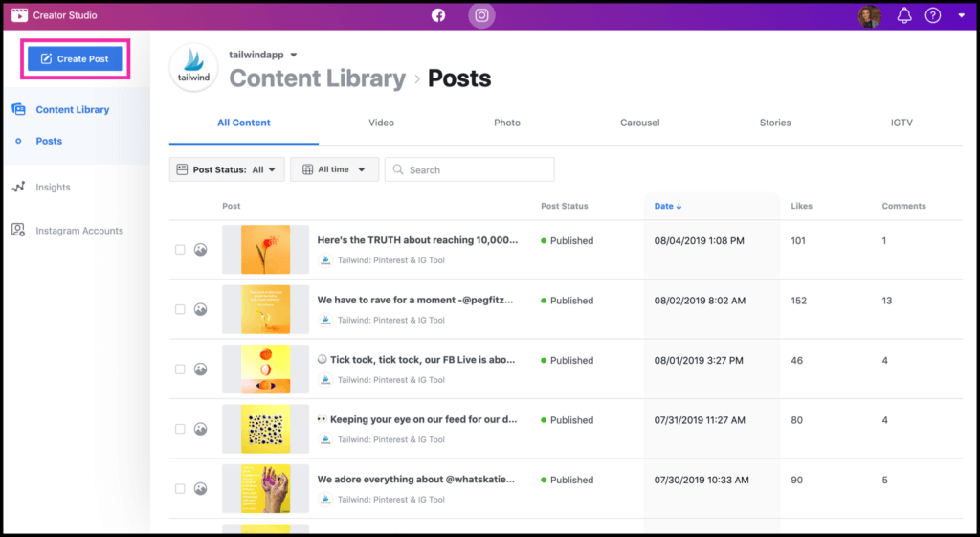The height and width of the screenshot is (537, 980).
Task: Click the Content Library sidebar icon
Action: [19, 109]
